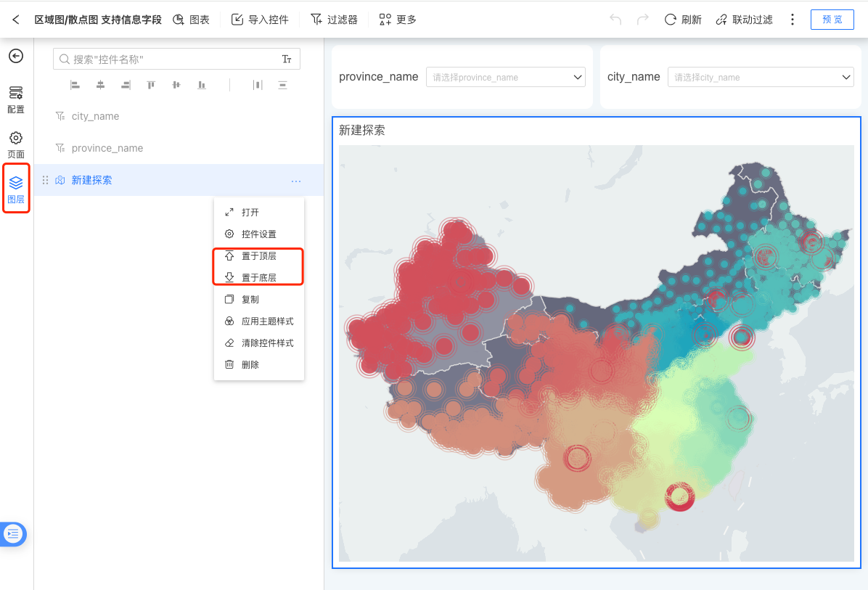868x590 pixels.
Task: Toggle the floating panel button at bottom left
Action: pyautogui.click(x=14, y=534)
